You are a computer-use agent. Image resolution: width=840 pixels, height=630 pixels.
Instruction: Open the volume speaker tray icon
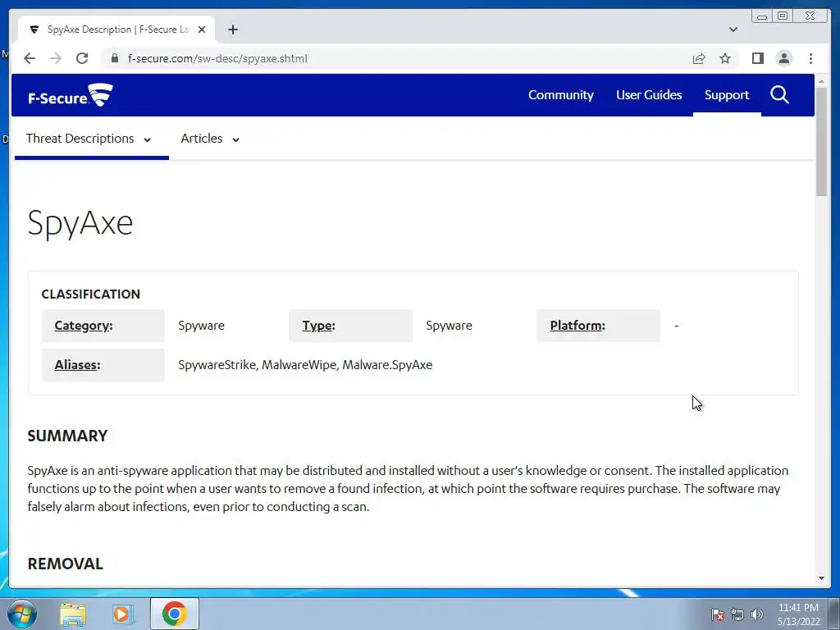757,614
